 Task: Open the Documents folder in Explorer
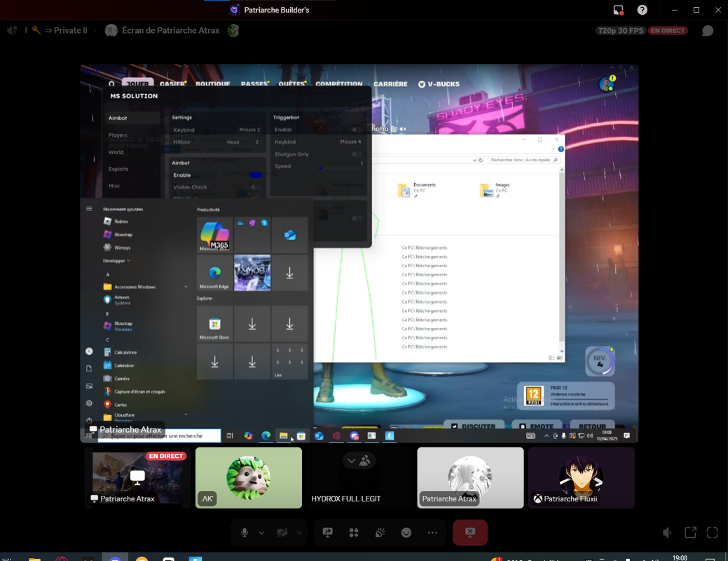coord(417,190)
